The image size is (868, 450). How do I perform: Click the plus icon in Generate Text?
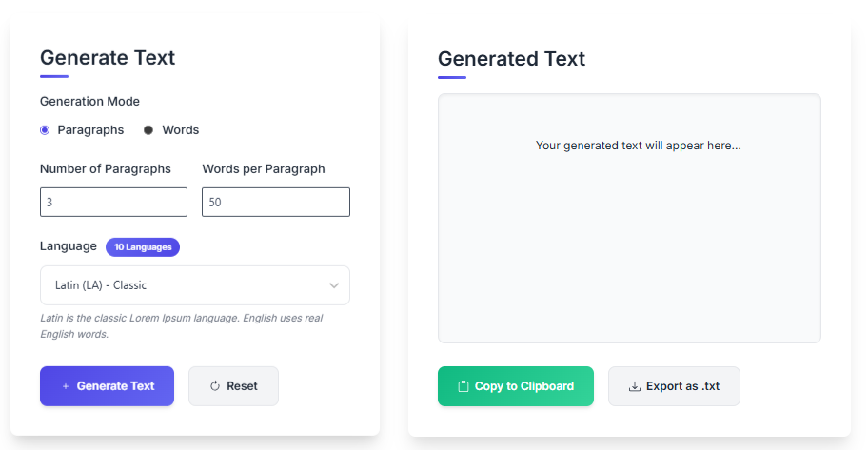coord(65,386)
